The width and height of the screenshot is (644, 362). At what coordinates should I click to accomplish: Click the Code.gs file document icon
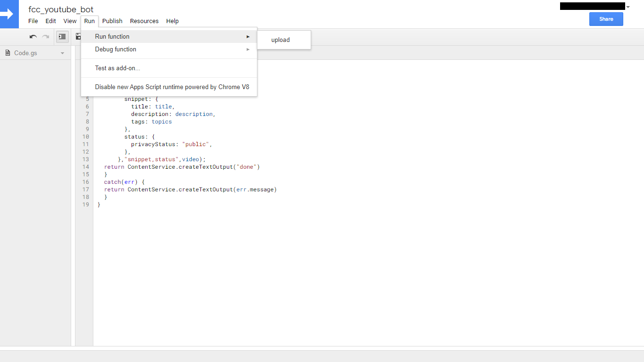(x=8, y=53)
